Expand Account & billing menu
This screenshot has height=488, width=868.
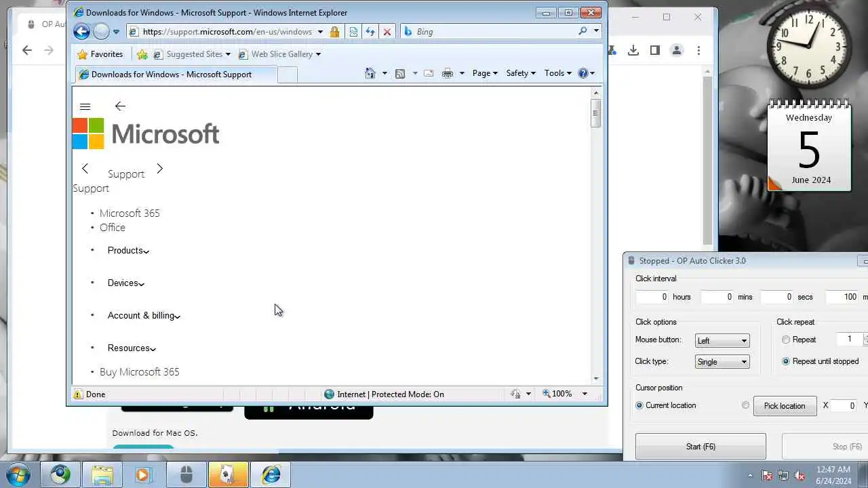(x=144, y=315)
